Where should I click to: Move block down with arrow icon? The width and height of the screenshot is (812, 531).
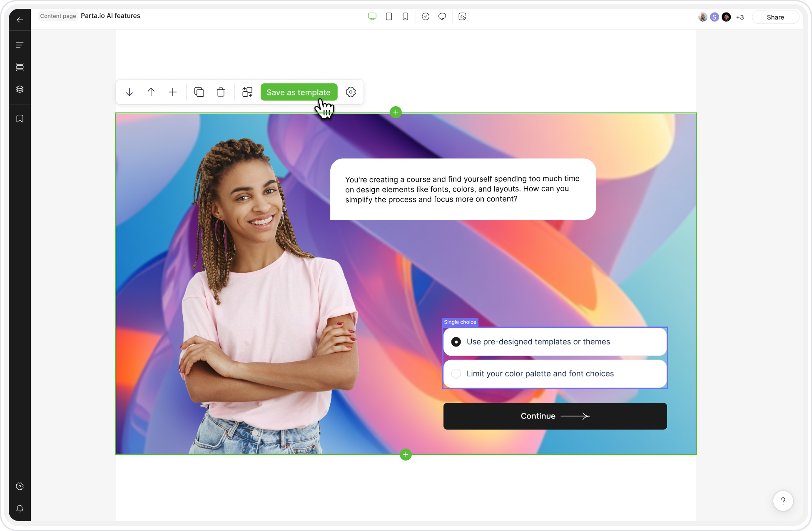click(x=130, y=92)
